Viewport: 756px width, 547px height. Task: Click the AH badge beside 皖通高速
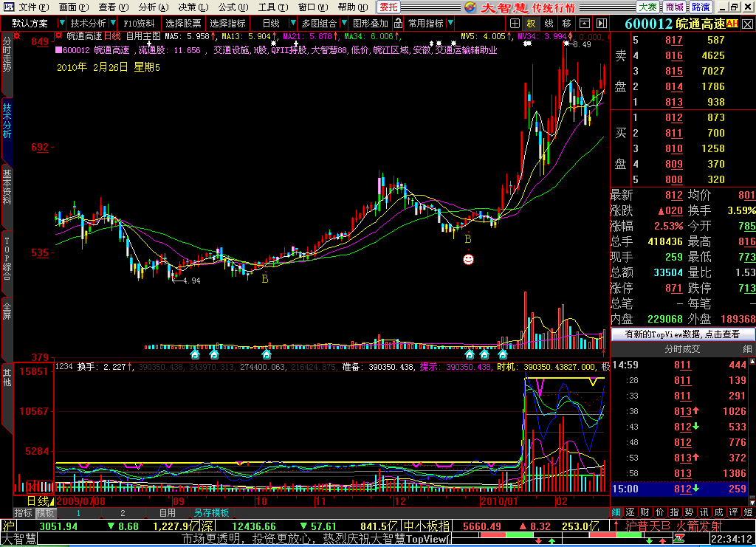coord(732,23)
